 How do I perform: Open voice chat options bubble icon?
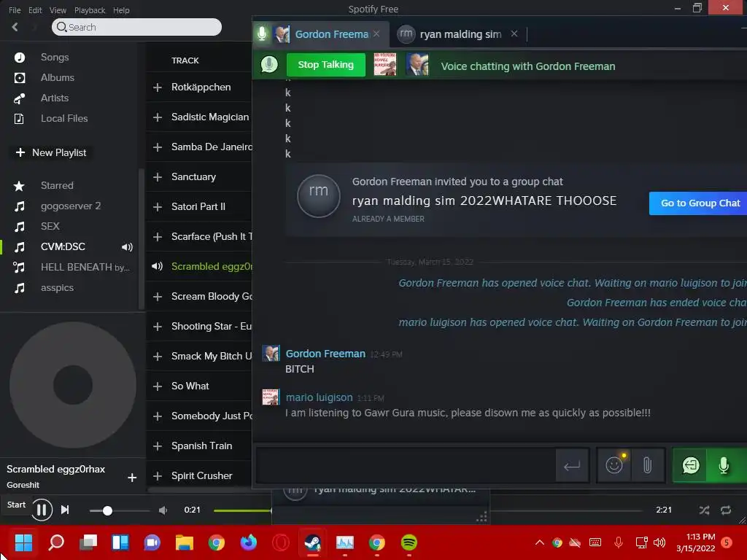[x=691, y=465]
